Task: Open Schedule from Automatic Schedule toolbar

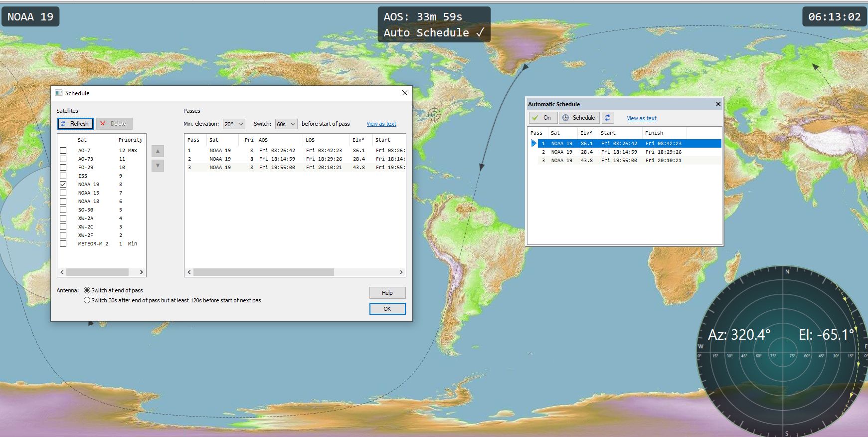Action: pos(579,118)
